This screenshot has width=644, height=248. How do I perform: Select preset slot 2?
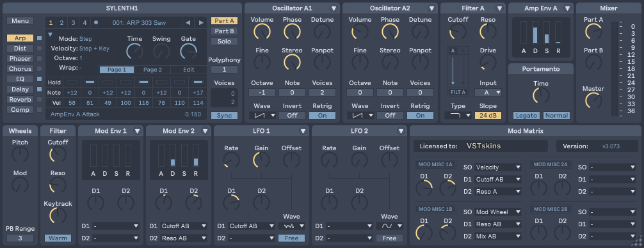61,23
